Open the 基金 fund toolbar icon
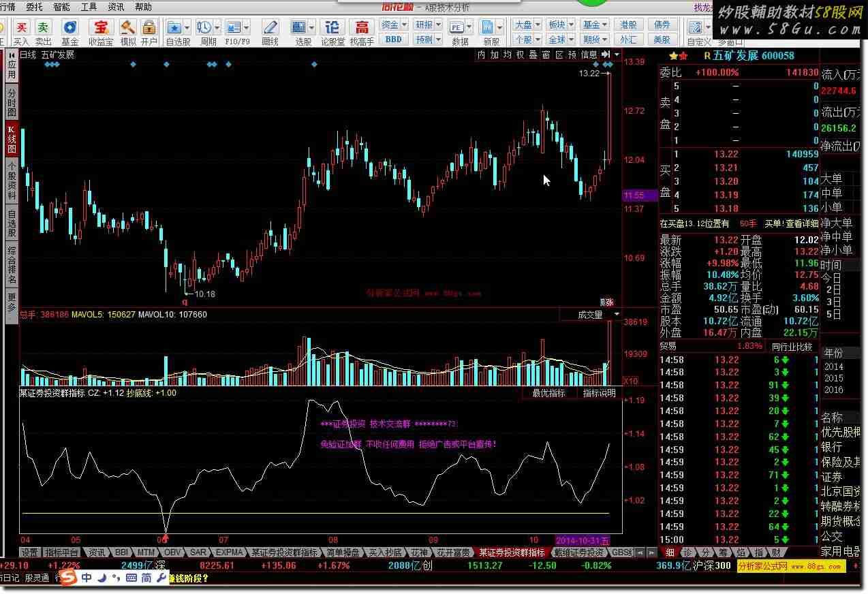 click(x=70, y=27)
